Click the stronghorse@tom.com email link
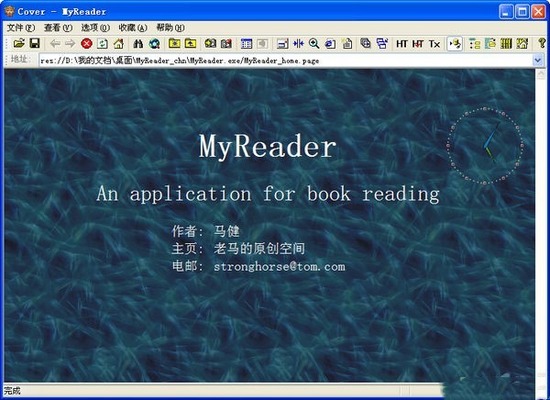The image size is (550, 400). 280,267
